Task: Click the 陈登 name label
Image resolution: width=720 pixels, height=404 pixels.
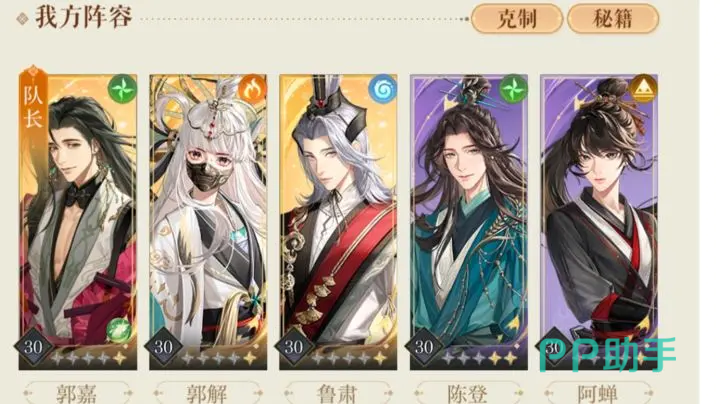Action: [x=467, y=393]
